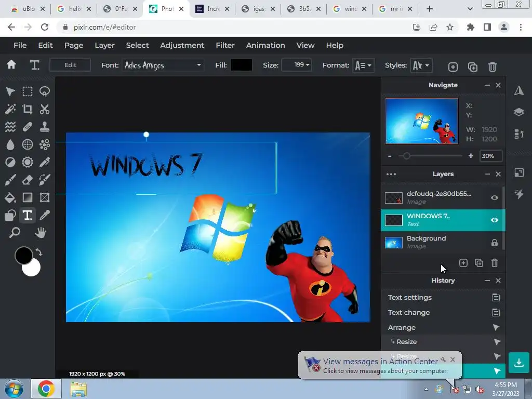
Task: Collapse the Layers panel
Action: point(487,174)
